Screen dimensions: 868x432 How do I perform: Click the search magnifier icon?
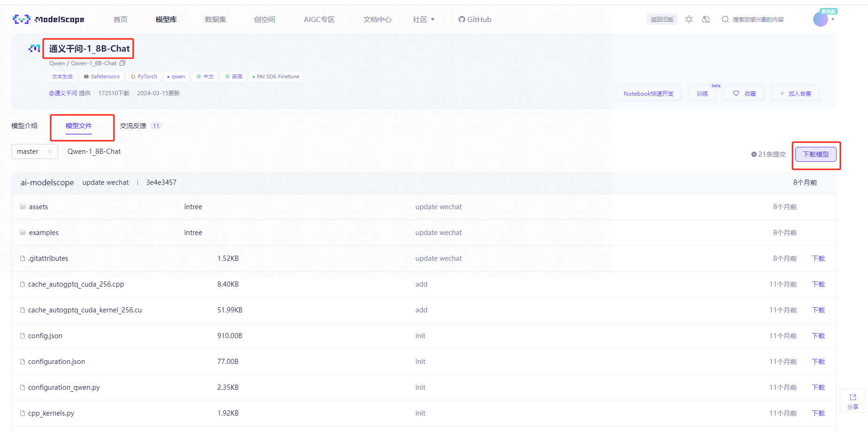point(725,19)
